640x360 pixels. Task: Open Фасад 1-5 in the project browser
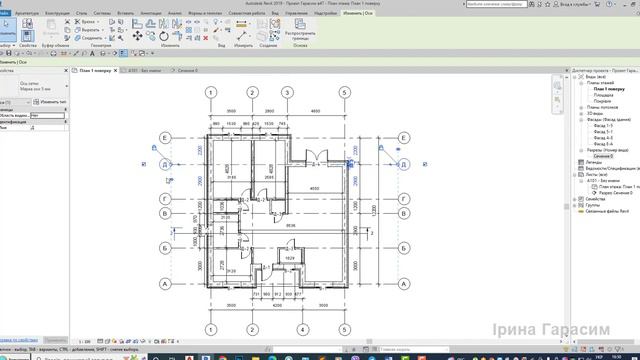pos(603,126)
